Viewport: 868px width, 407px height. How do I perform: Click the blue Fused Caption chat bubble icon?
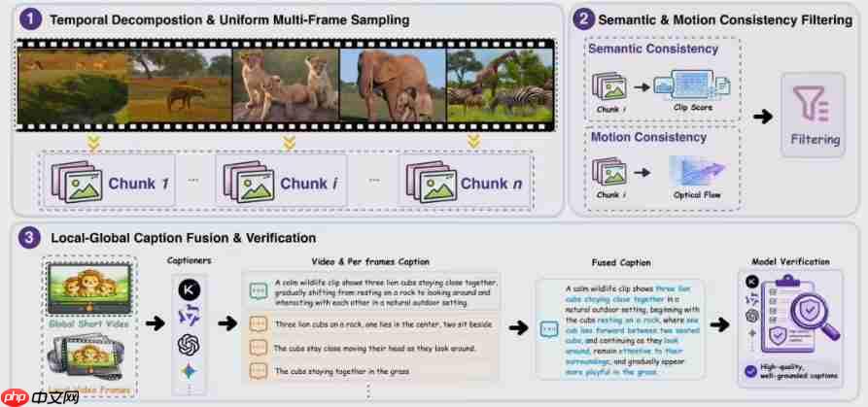point(549,329)
